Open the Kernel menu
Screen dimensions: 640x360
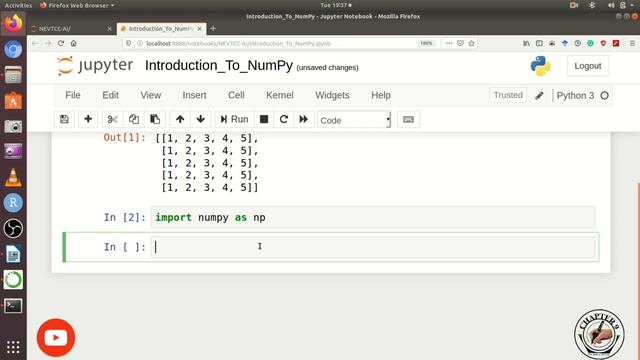pyautogui.click(x=280, y=95)
